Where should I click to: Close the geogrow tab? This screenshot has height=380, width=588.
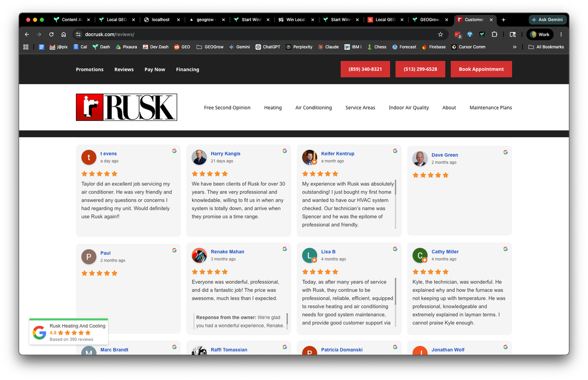coord(223,20)
